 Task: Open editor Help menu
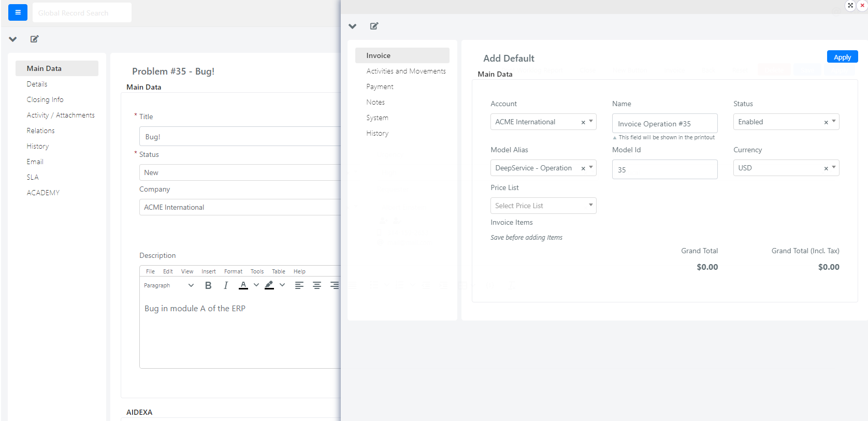(x=299, y=271)
